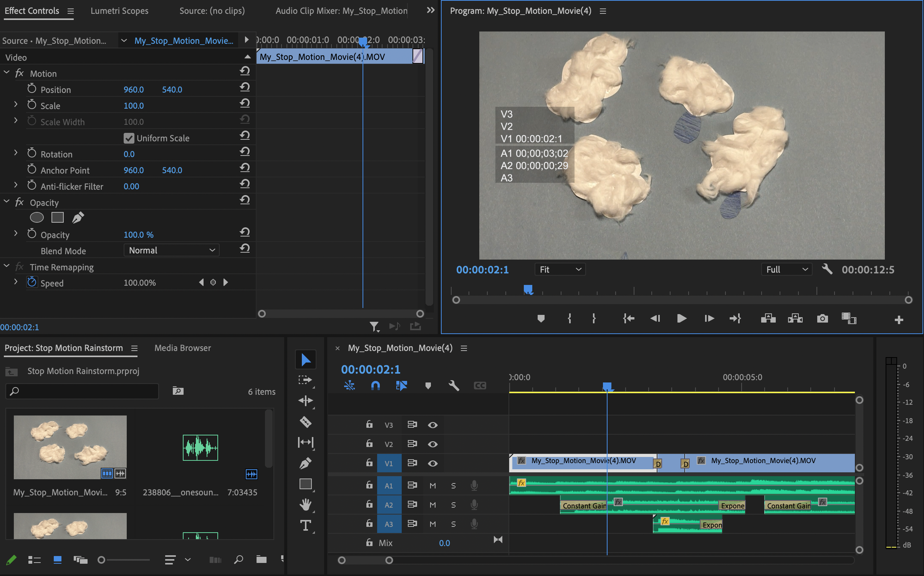Hide track V2 with eye icon
924x576 pixels.
(432, 444)
